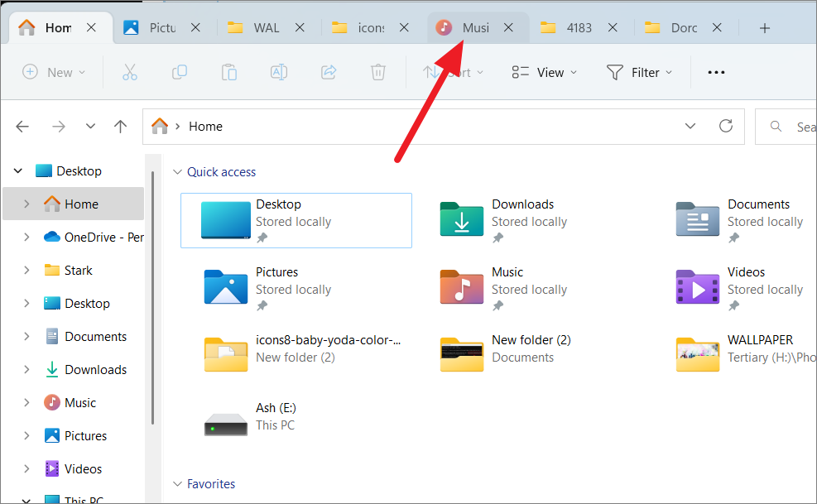Open recent locations dropdown arrow
The image size is (817, 504).
click(91, 126)
